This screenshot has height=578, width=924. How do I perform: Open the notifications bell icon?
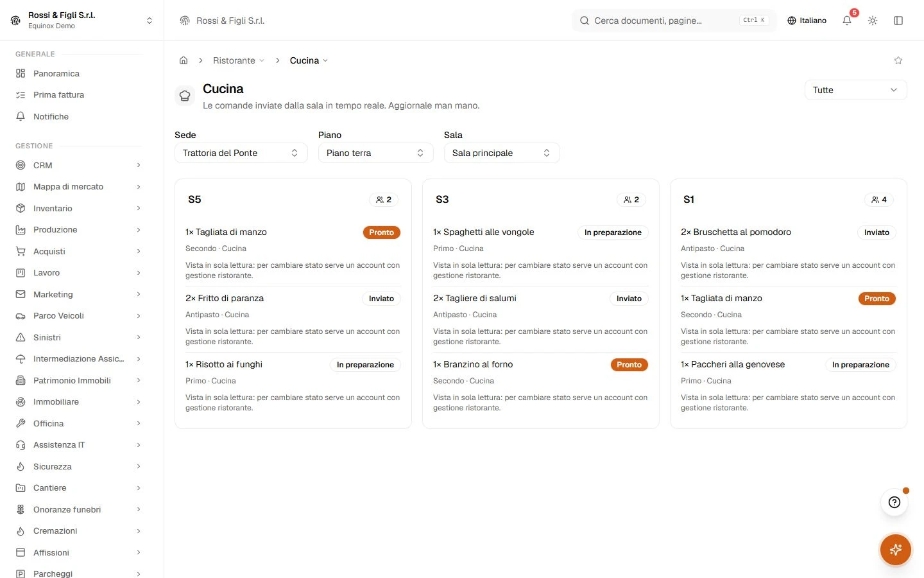coord(847,21)
